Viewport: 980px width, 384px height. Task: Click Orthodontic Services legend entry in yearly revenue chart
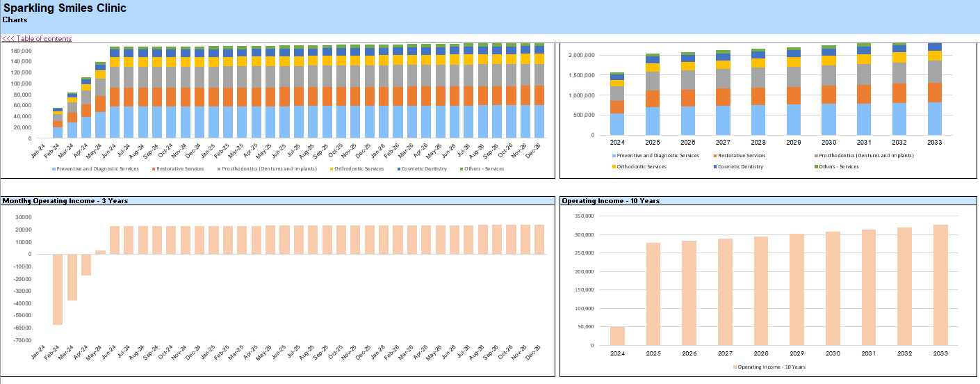pyautogui.click(x=638, y=167)
